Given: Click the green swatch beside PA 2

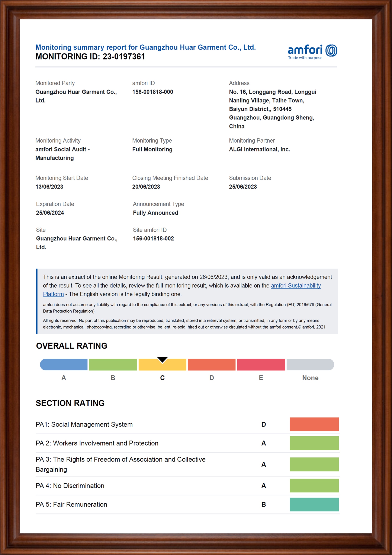Looking at the screenshot, I should (x=314, y=443).
